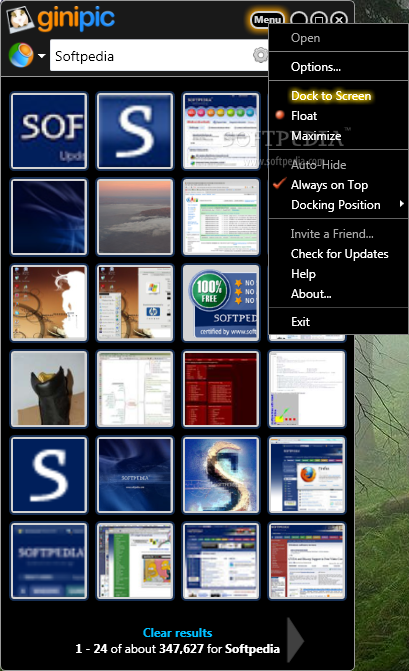The width and height of the screenshot is (409, 671).
Task: Open dark blue SOFTPEDIA swirl wallpaper thumbnail
Action: click(135, 475)
